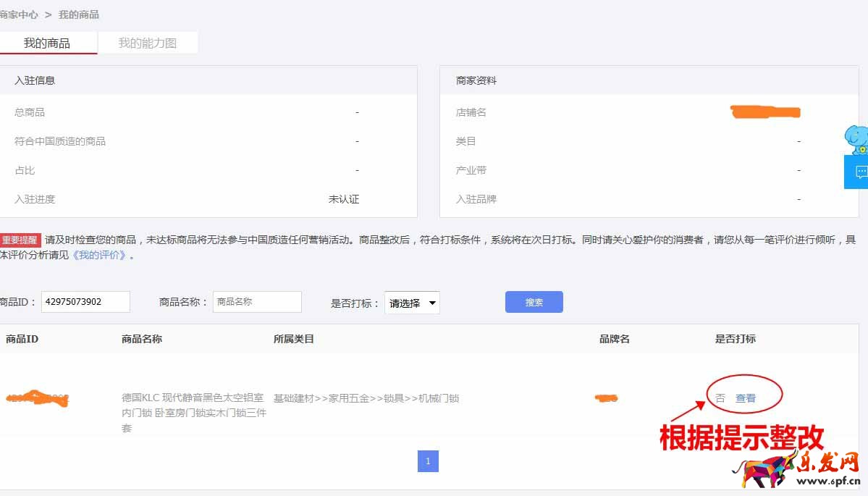
Task: Expand the 是否打标 请选择 dropdown
Action: (412, 303)
